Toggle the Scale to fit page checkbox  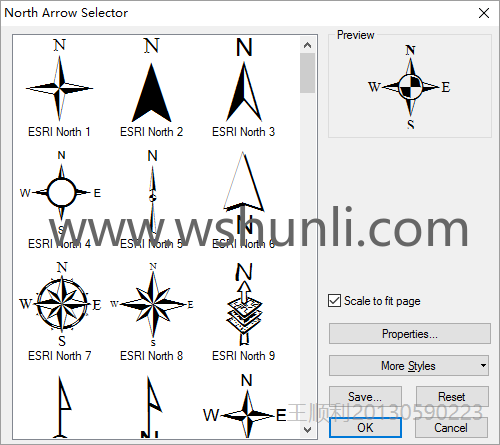tap(334, 301)
